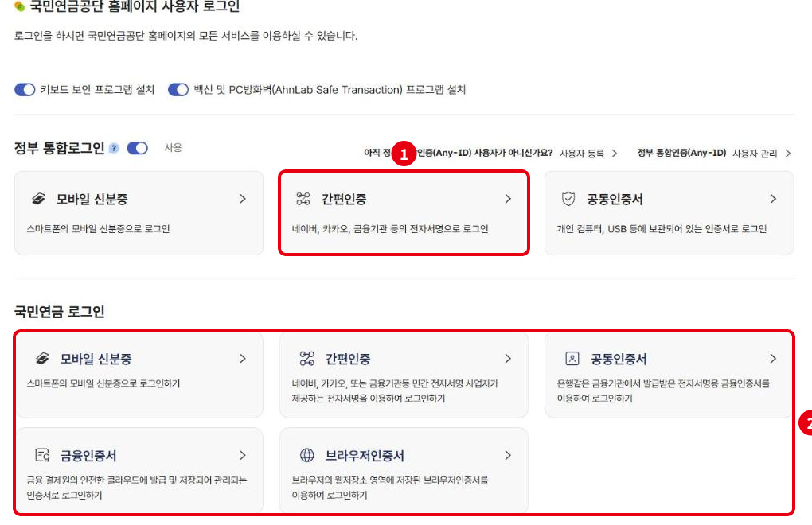Select 정부 통합로그인 간편인증 title
The height and width of the screenshot is (525, 812).
(344, 199)
